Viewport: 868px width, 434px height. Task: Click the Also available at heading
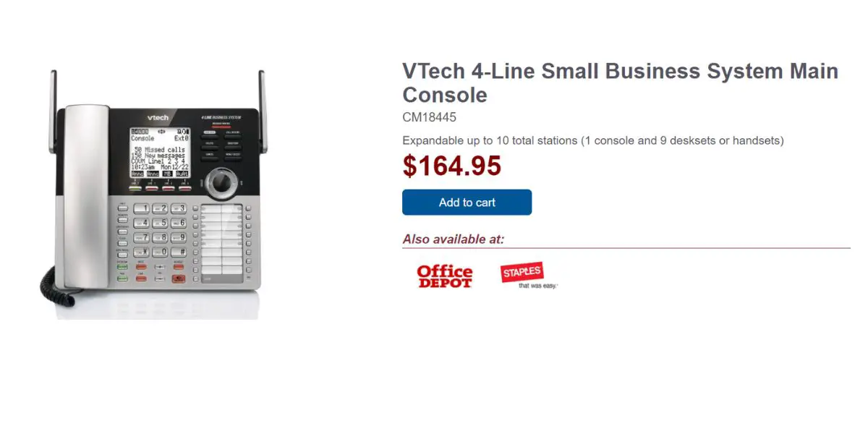click(x=454, y=239)
